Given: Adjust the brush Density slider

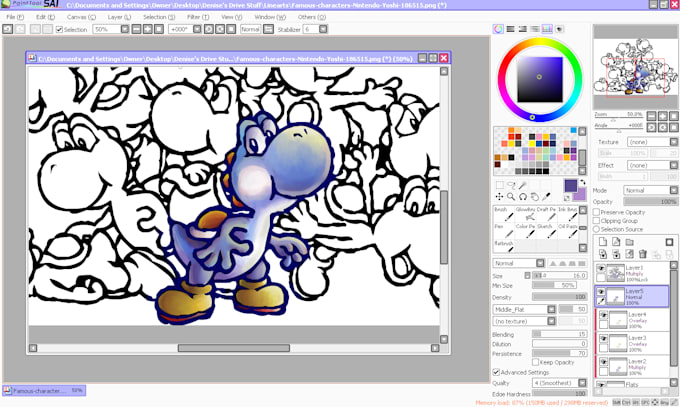Looking at the screenshot, I should click(x=559, y=297).
